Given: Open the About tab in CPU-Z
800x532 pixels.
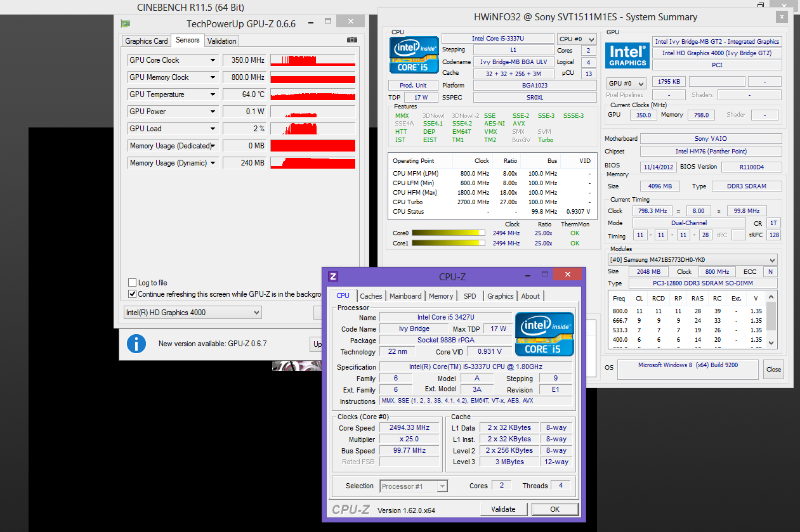Looking at the screenshot, I should pyautogui.click(x=530, y=296).
